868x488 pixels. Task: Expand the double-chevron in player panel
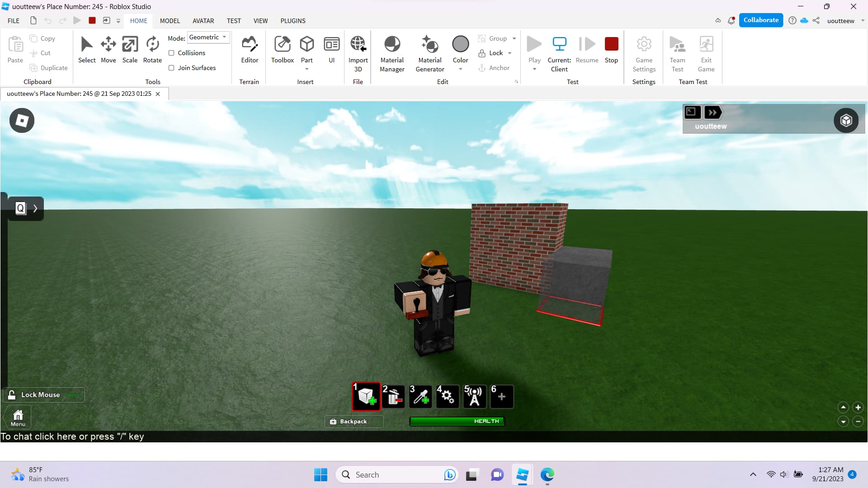(x=712, y=112)
